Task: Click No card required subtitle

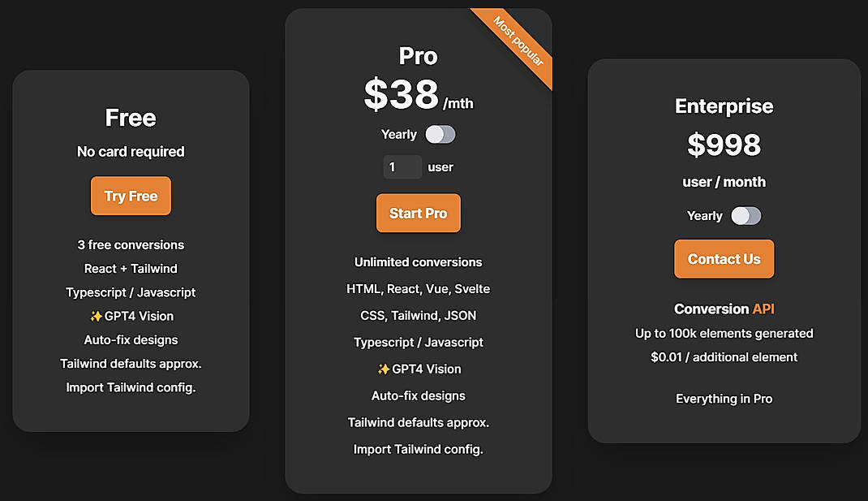Action: pos(131,152)
